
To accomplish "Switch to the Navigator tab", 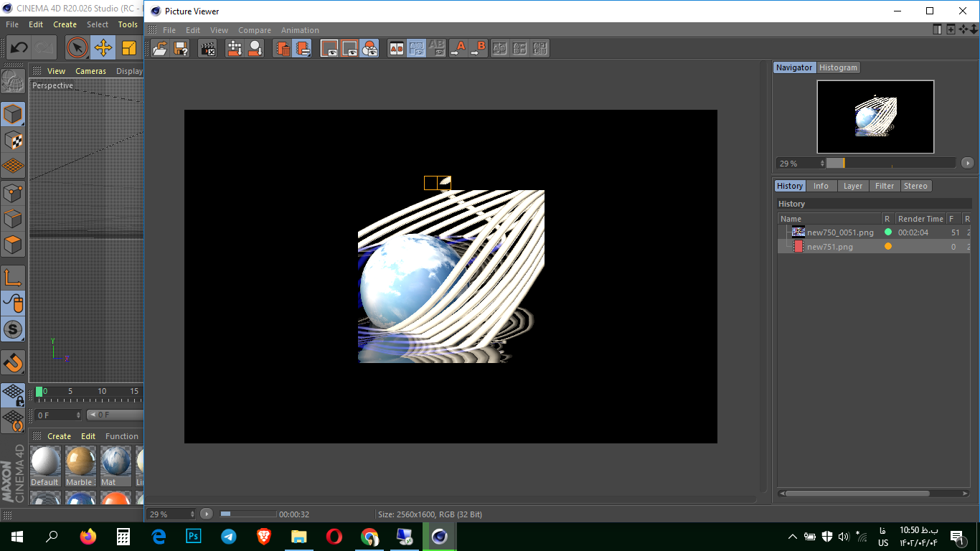I will click(x=794, y=67).
